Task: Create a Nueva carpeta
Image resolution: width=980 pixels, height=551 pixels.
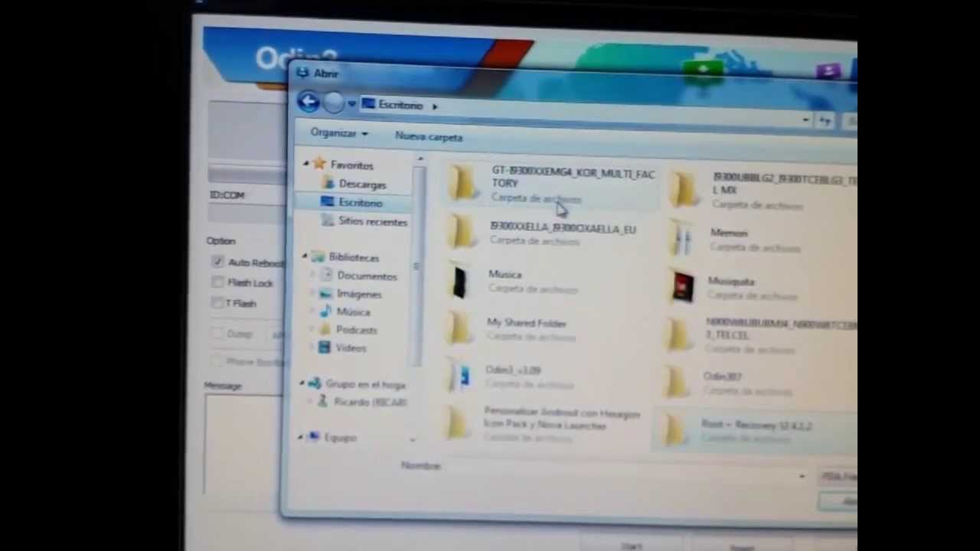Action: point(429,137)
